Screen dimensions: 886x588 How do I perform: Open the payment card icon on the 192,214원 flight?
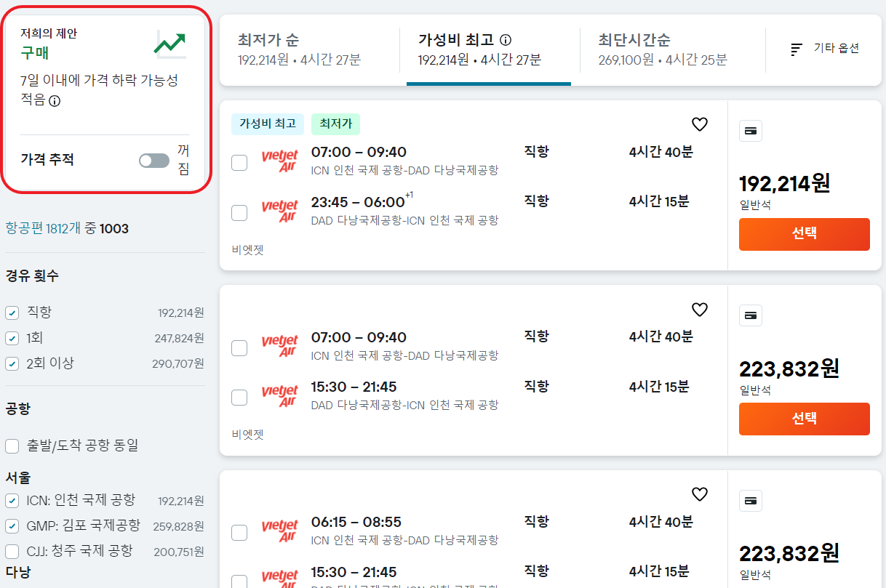[750, 131]
